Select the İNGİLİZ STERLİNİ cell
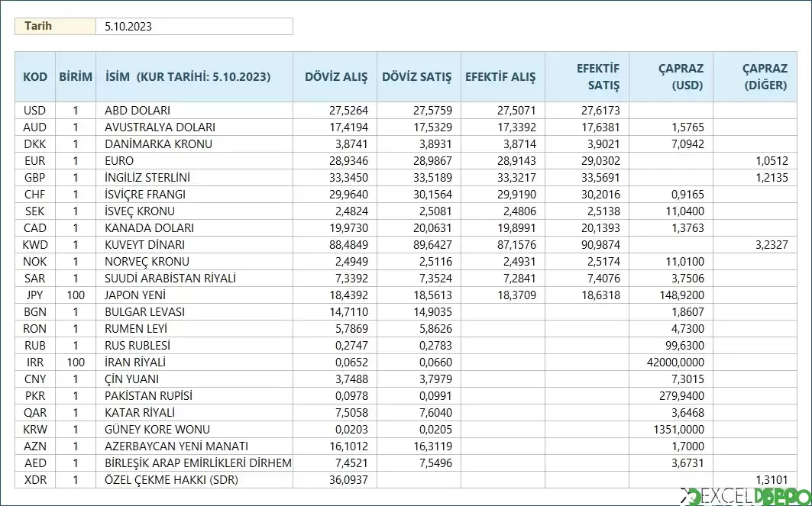The height and width of the screenshot is (506, 812). click(x=194, y=178)
